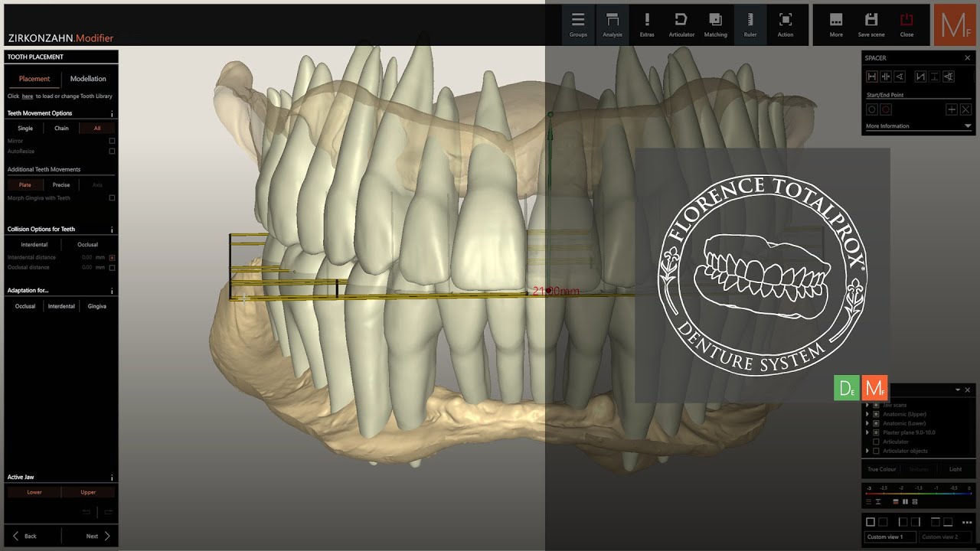
Task: Select the first single-square view layout icon
Action: (871, 522)
